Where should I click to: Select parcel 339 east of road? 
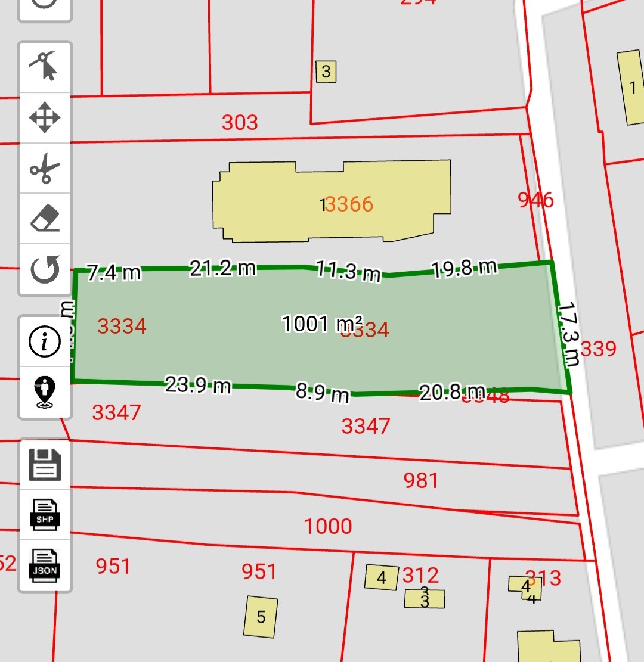click(598, 349)
